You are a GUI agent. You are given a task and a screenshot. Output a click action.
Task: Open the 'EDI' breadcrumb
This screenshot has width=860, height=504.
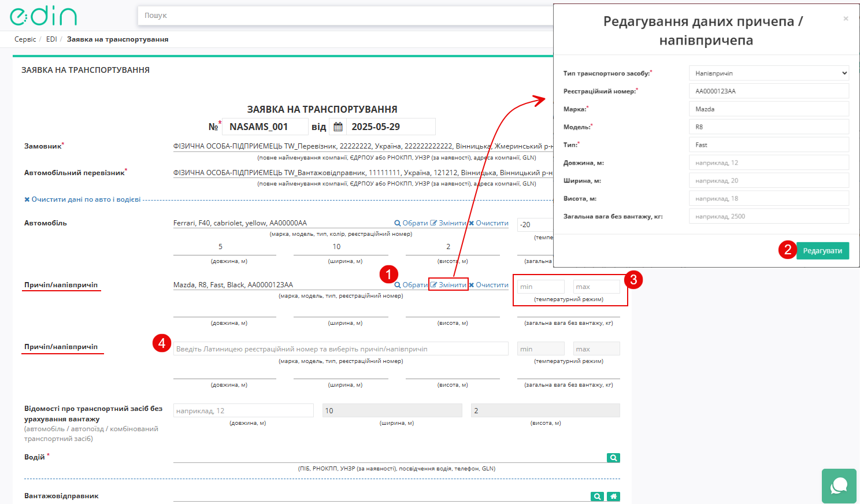(x=51, y=39)
